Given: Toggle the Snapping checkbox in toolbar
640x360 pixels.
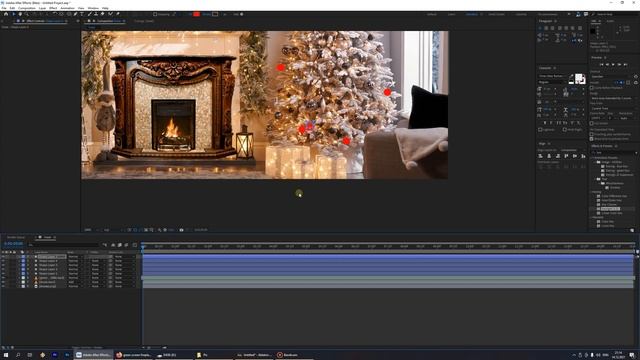Looking at the screenshot, I should tap(155, 14).
